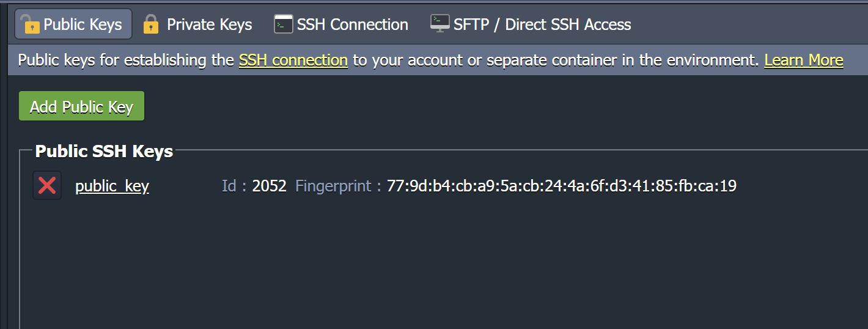Go to the SSH Connection tab

[x=353, y=24]
